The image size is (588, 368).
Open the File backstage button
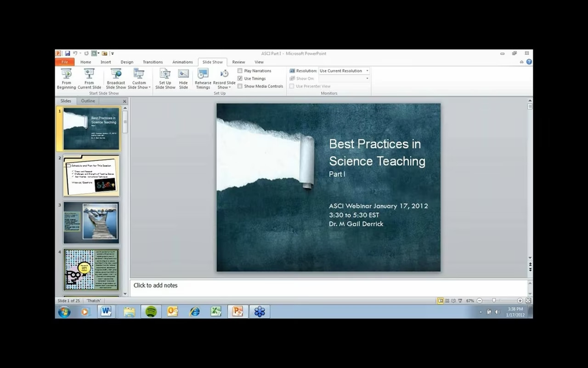(x=65, y=62)
